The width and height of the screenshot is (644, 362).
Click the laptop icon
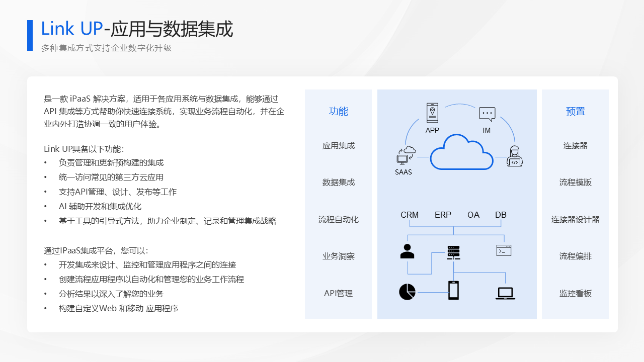[x=505, y=293]
